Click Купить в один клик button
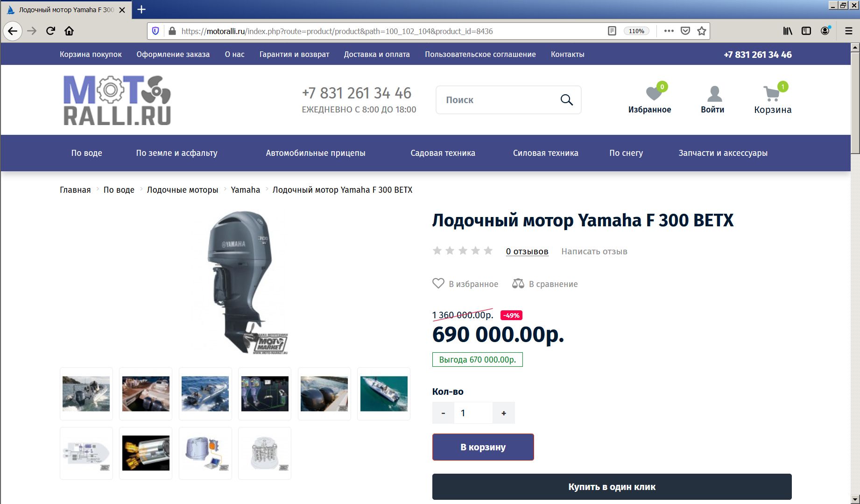 click(x=612, y=487)
